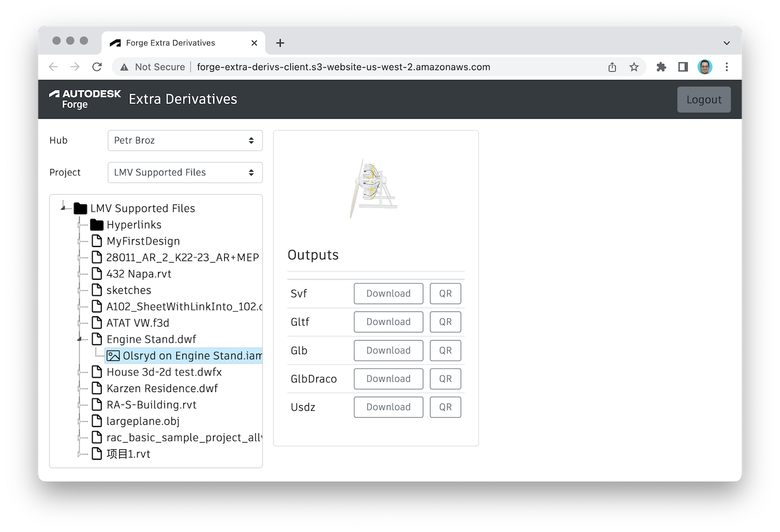Viewport: 780px width, 532px height.
Task: Switch to the Forge Extra Derivatives tab
Action: click(x=183, y=43)
